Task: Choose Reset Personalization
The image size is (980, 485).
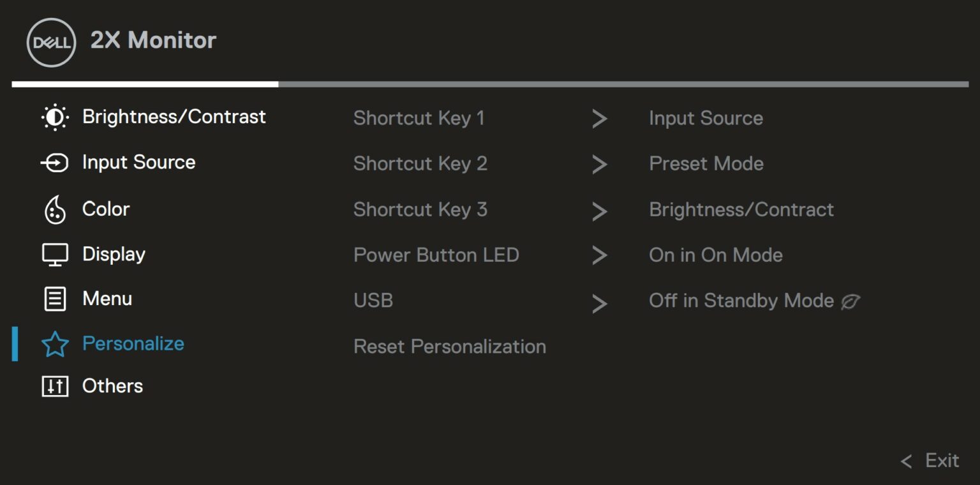Action: click(450, 347)
